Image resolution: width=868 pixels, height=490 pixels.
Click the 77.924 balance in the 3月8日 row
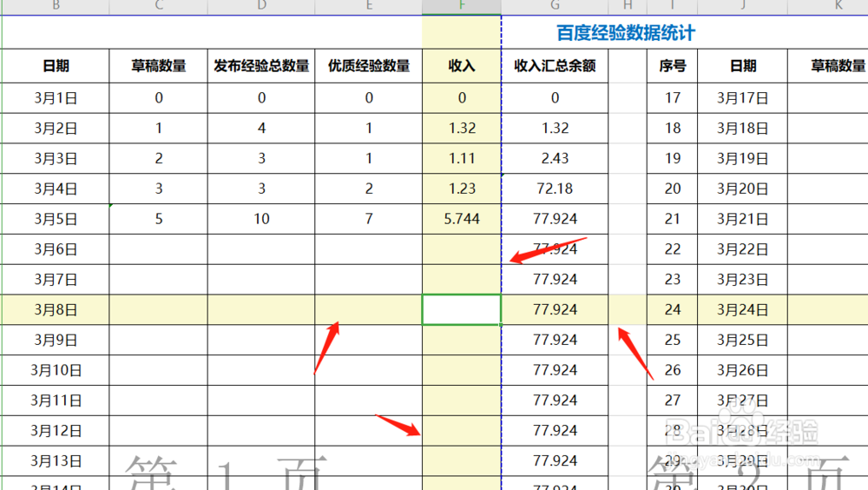tap(555, 310)
